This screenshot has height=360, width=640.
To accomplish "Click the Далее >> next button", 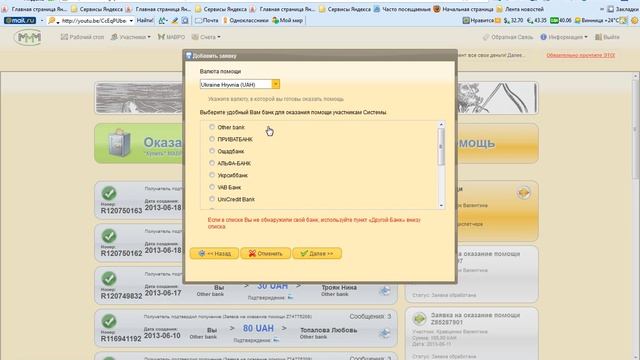I will click(x=317, y=253).
